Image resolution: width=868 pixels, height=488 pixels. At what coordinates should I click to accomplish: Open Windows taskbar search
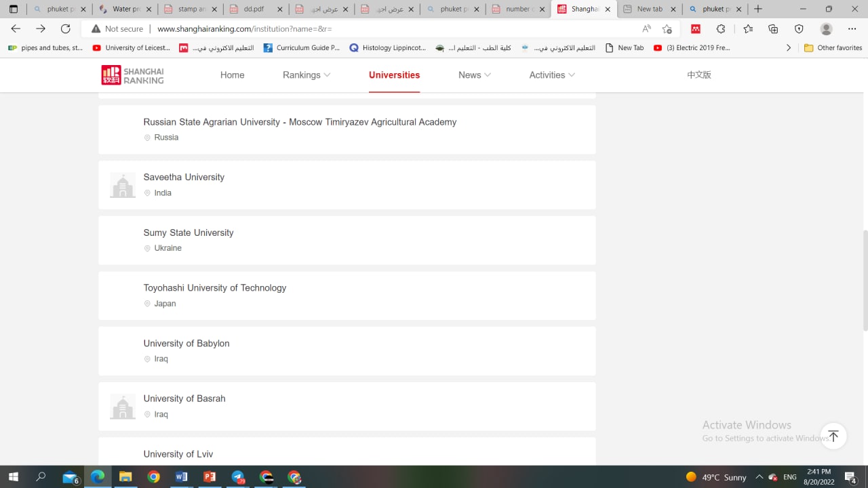pyautogui.click(x=41, y=477)
